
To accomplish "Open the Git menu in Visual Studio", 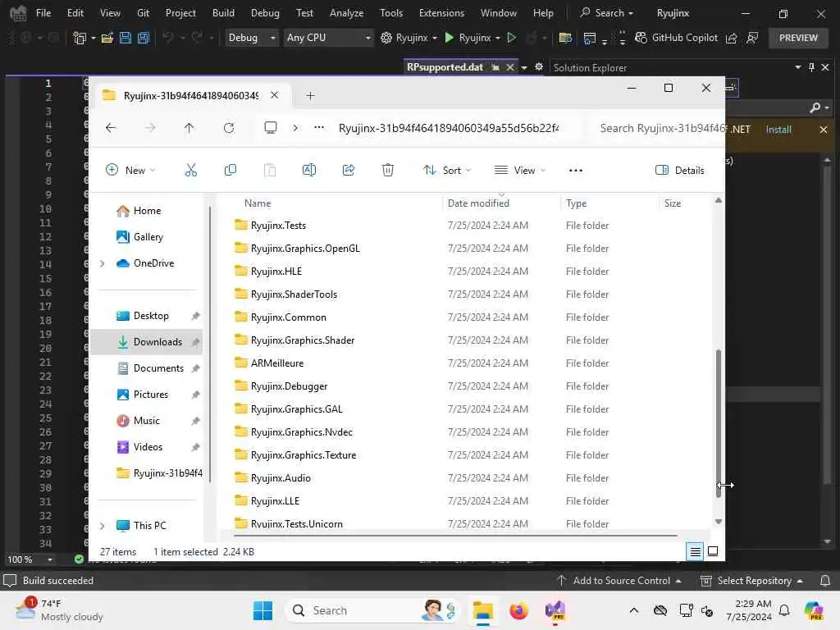I will tap(143, 13).
